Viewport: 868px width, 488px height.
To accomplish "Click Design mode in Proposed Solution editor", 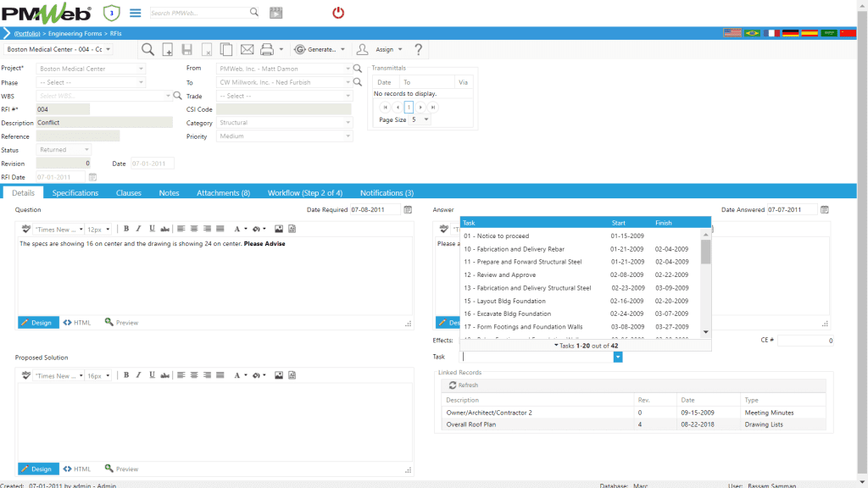I will (38, 469).
